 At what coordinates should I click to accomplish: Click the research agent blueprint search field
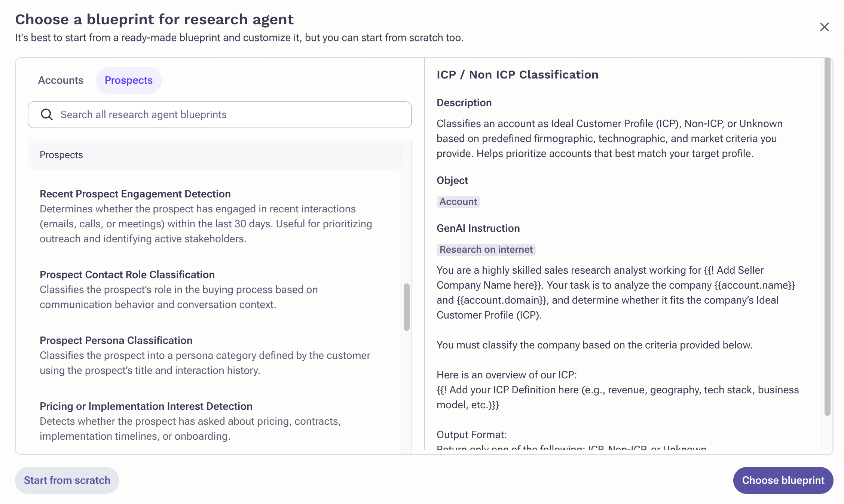click(x=219, y=114)
